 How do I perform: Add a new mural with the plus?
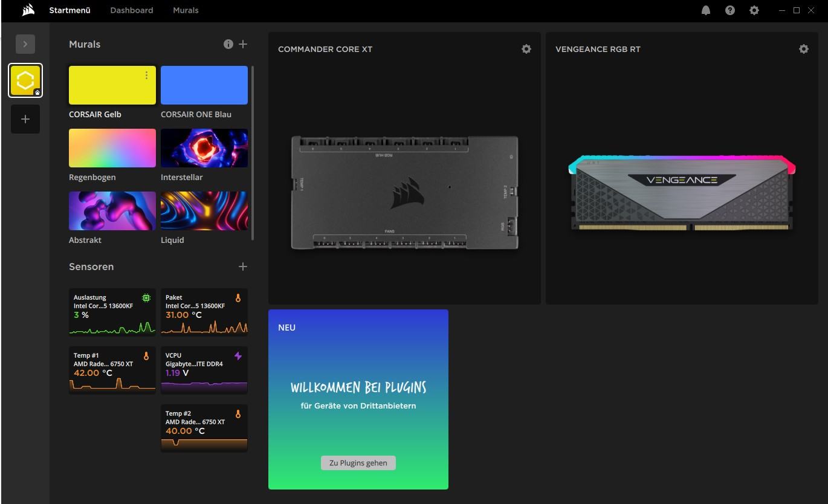pos(243,44)
